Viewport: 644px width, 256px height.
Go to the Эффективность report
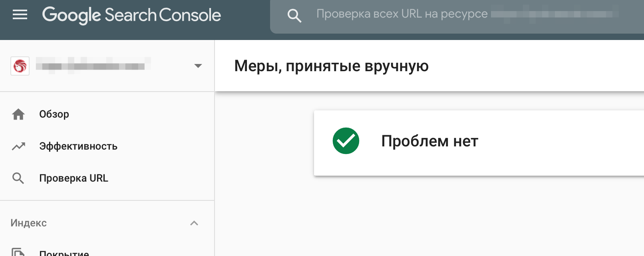pos(78,146)
